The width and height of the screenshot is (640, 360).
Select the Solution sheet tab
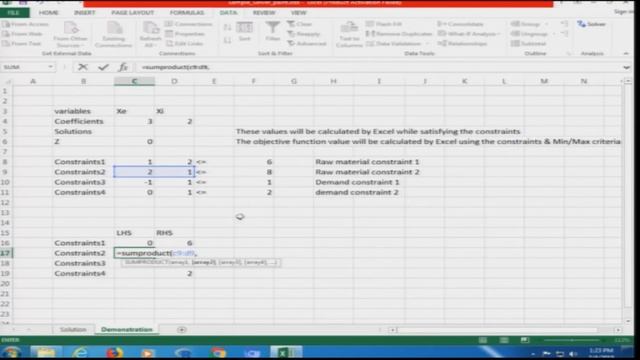tap(73, 329)
